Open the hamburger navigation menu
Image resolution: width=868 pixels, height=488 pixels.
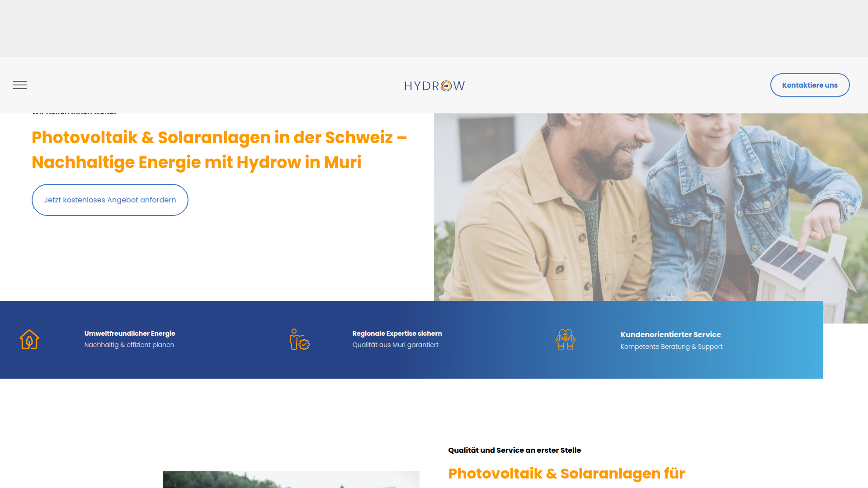tap(20, 85)
